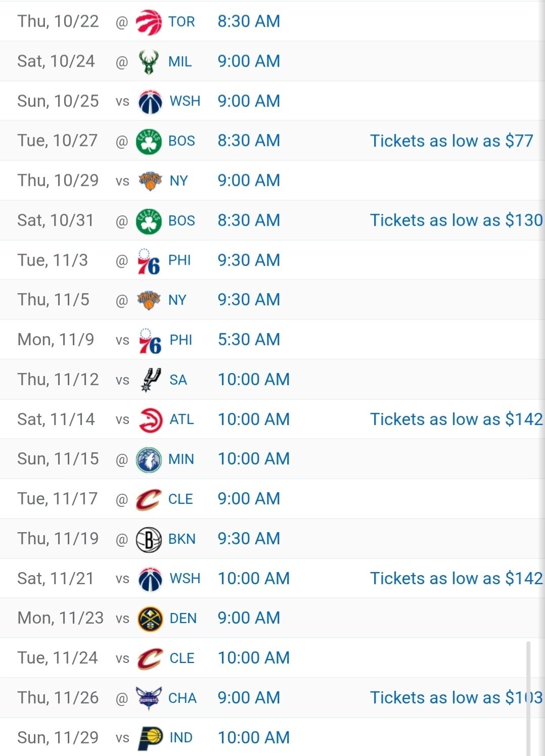Open the ATL tickets link for 11/14
The width and height of the screenshot is (545, 756).
[x=457, y=419]
